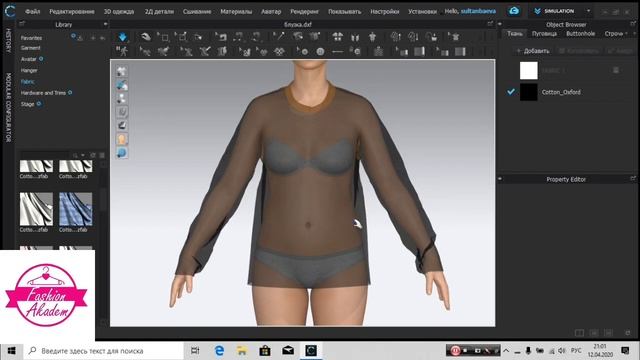Toggle the fourth icon in the viewport side toolbar
640x360 pixels.
point(122,112)
